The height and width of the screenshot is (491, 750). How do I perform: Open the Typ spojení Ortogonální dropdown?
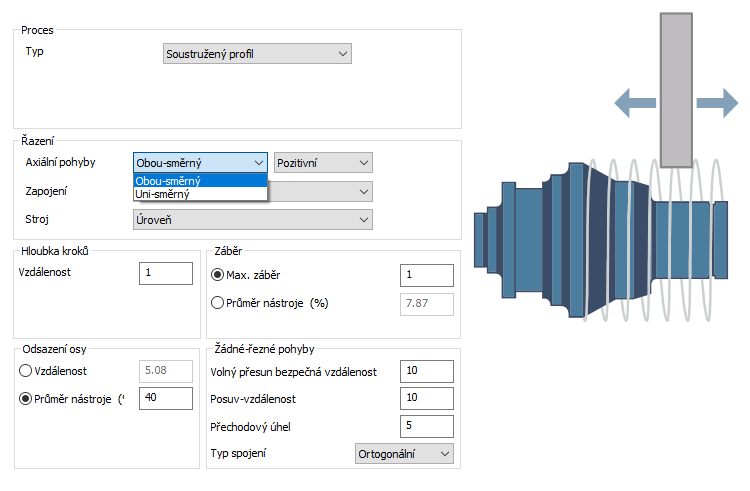click(x=404, y=454)
